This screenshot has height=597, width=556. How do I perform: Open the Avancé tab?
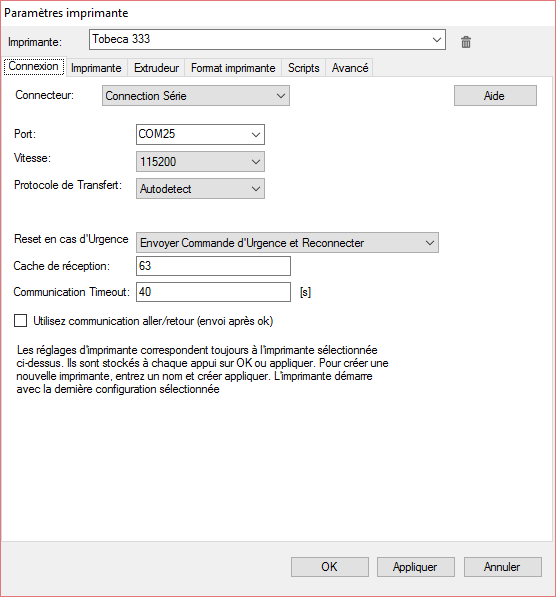(350, 68)
